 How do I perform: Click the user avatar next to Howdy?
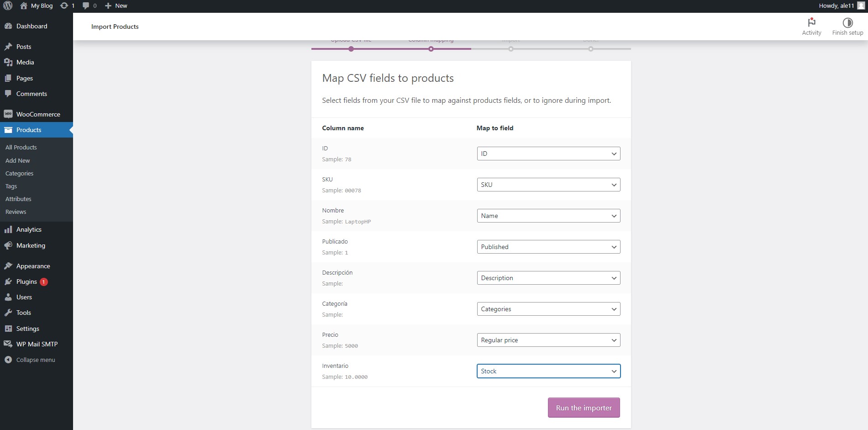861,6
